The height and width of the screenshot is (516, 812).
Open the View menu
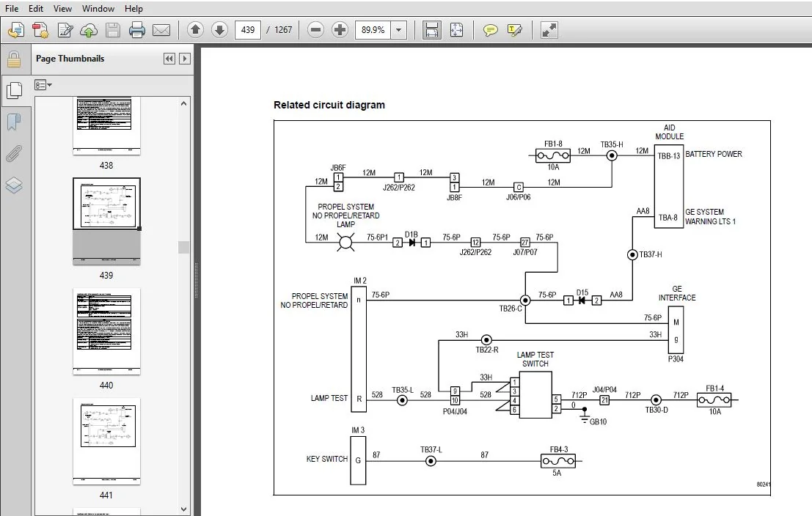coord(62,8)
